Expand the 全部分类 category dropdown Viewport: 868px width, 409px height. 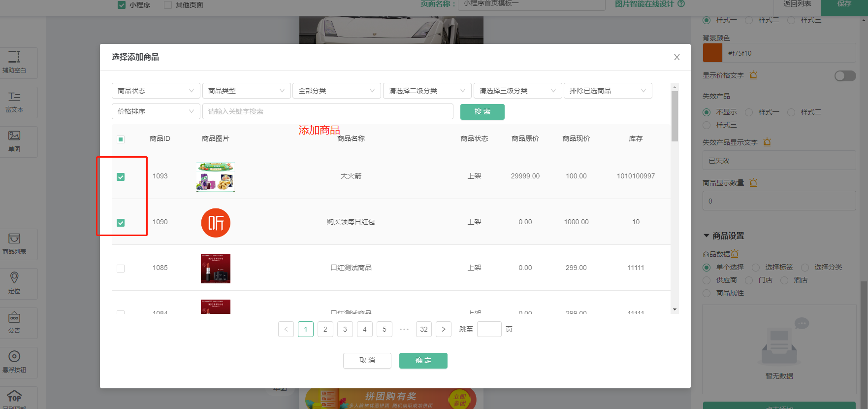point(336,91)
